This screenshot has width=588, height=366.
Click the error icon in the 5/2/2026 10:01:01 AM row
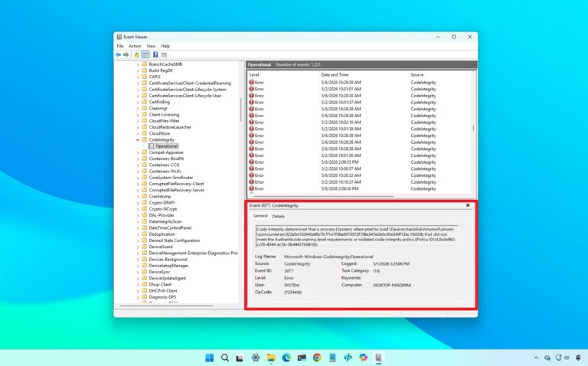click(251, 89)
